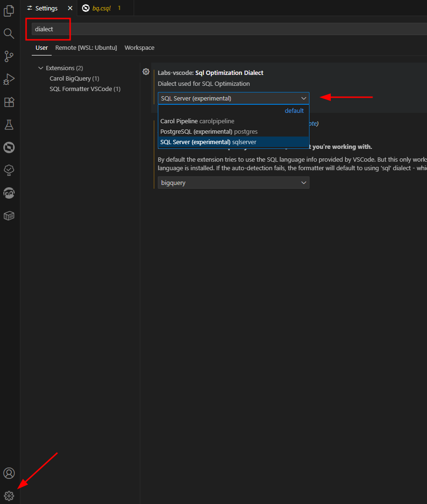Click the gear beside Sql Optimization Dialect
This screenshot has width=427, height=504.
(146, 72)
